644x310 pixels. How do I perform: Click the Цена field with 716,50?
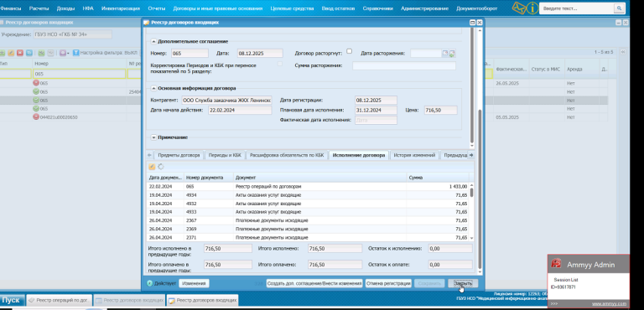441,110
